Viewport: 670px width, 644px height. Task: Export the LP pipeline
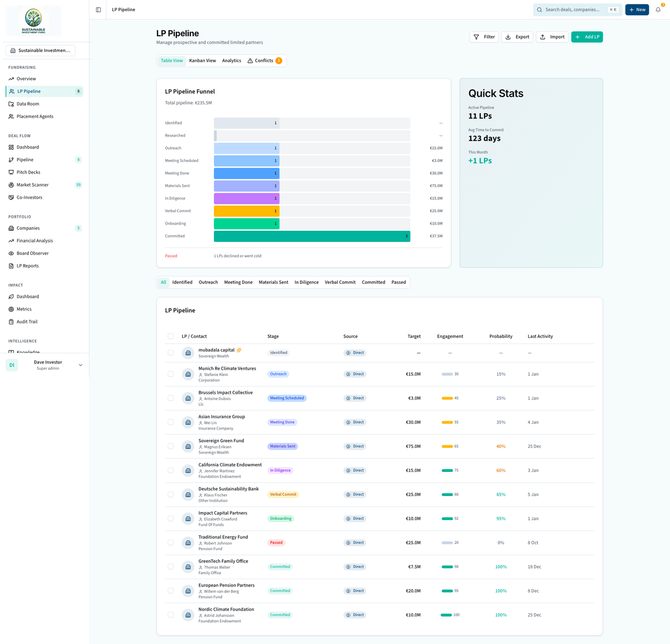517,37
